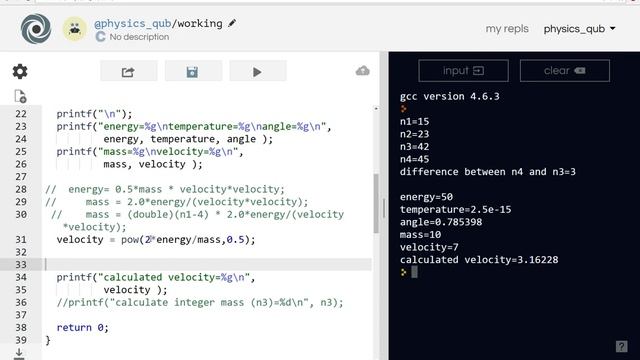Edit repl name with pencil icon
This screenshot has width=640, height=360.
click(x=232, y=23)
